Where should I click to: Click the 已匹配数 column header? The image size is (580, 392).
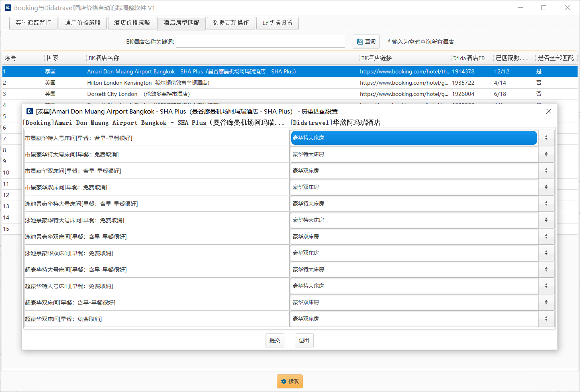(x=514, y=58)
